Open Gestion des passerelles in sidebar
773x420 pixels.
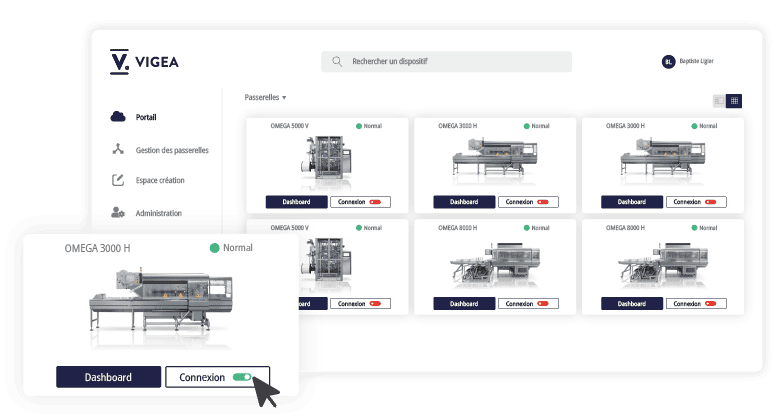pyautogui.click(x=172, y=150)
